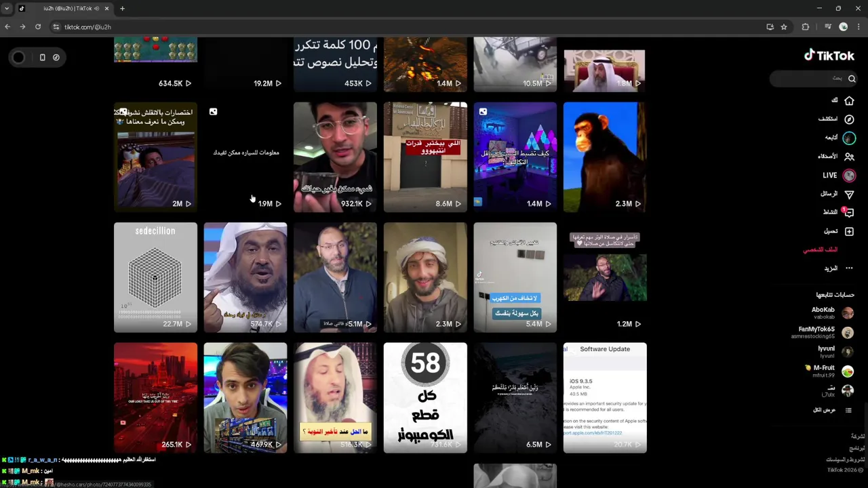
Task: Open the neon gaming room video 1.4M
Action: (515, 157)
